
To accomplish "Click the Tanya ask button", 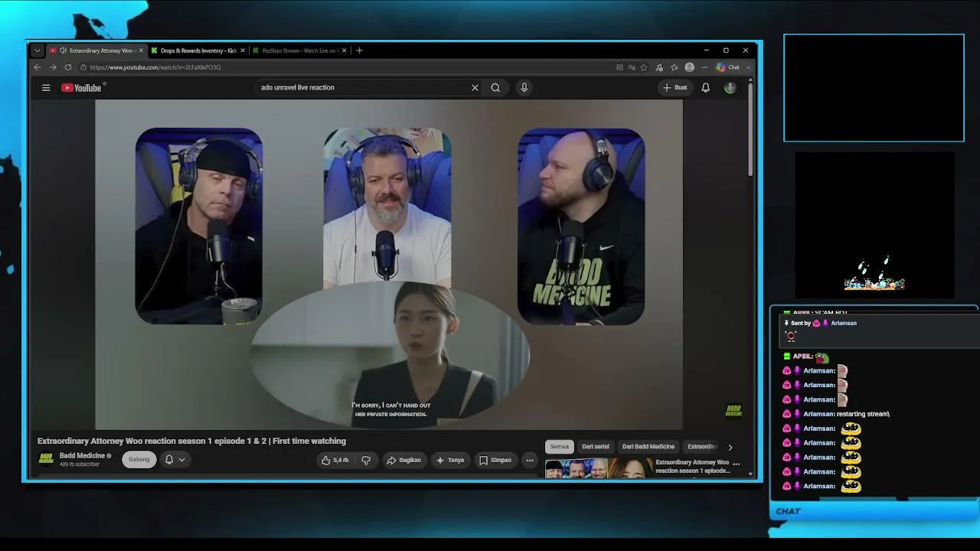I will coord(450,460).
